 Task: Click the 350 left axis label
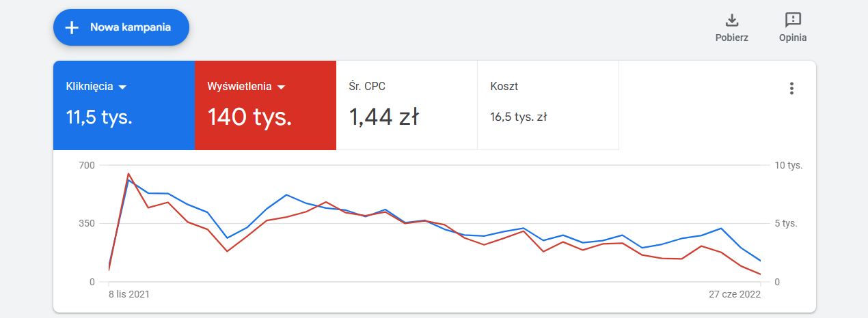coord(88,223)
